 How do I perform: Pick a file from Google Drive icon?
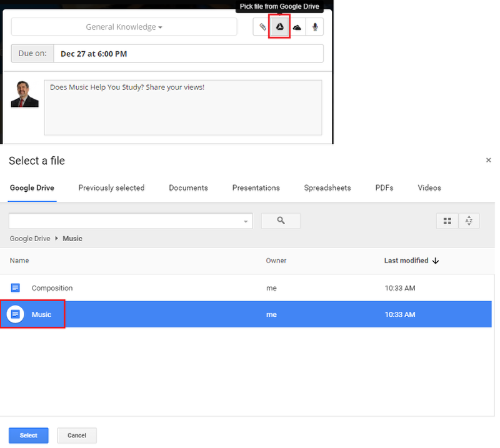[279, 27]
